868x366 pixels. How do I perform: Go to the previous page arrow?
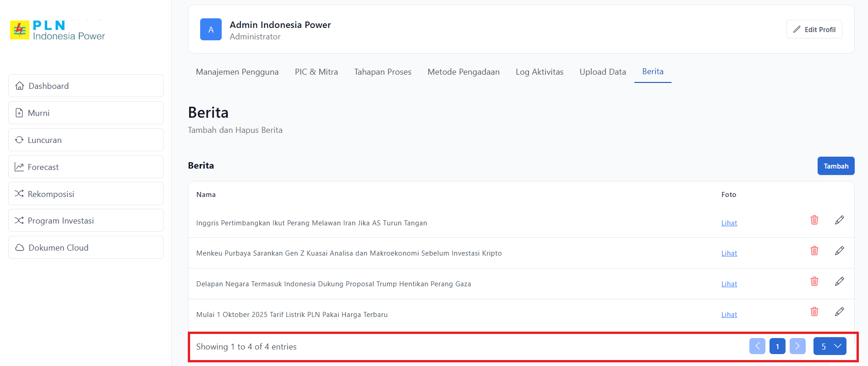pos(757,346)
